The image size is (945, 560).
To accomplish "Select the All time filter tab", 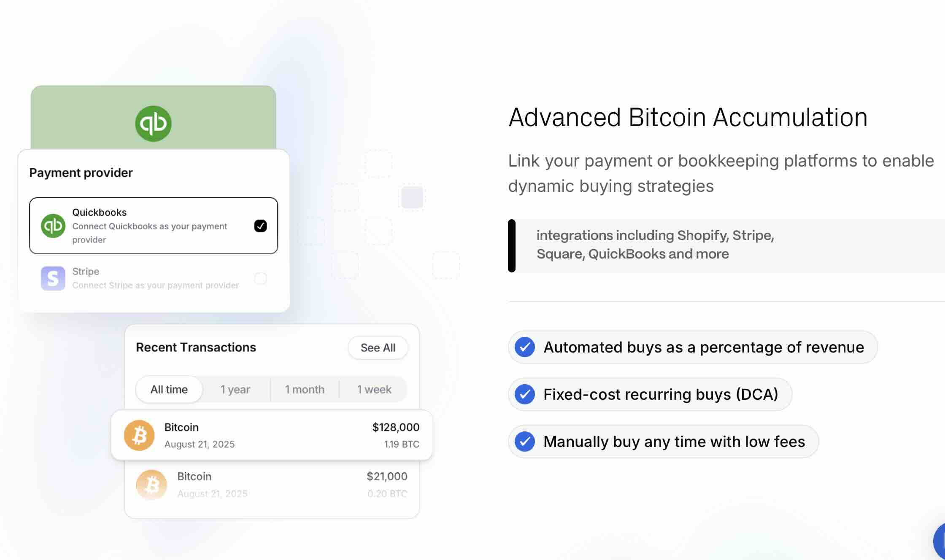I will [x=169, y=389].
